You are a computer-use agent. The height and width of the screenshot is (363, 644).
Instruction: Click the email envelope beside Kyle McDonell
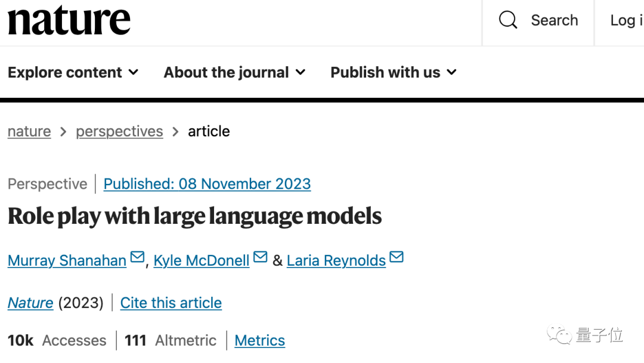coord(260,257)
